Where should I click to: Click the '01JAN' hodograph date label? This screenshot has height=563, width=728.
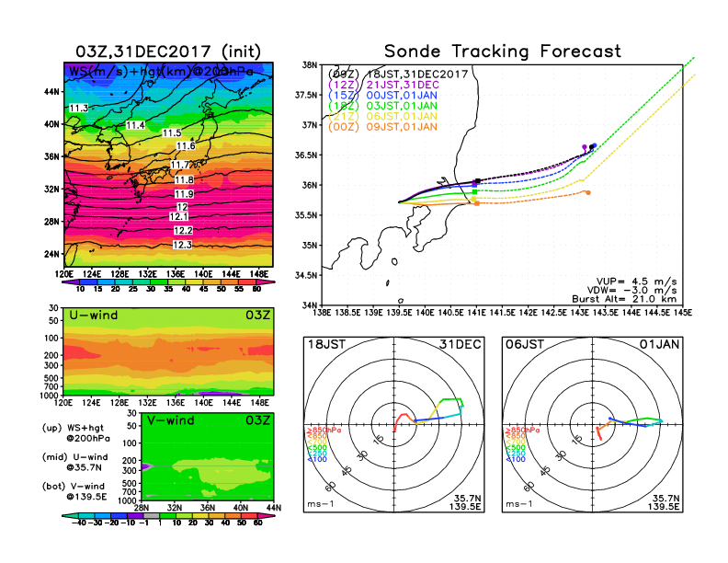pyautogui.click(x=659, y=344)
